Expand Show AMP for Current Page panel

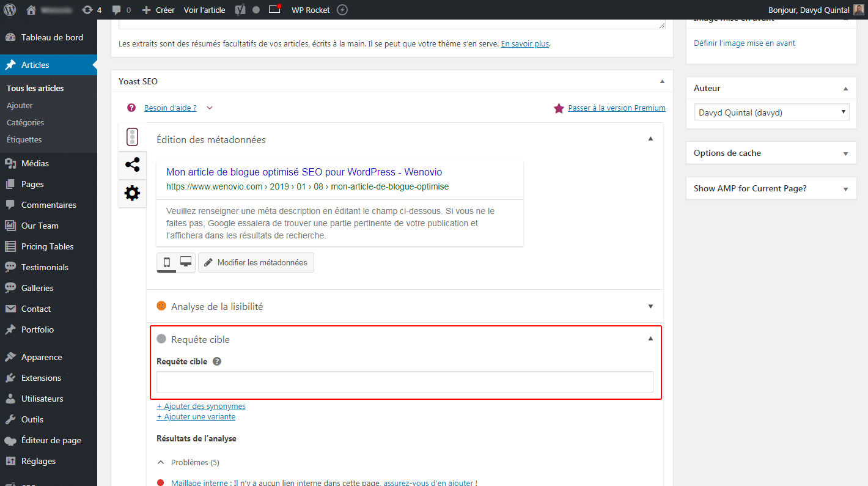(x=846, y=189)
